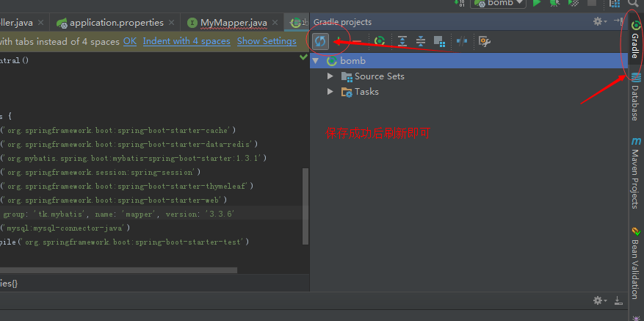
Task: Open the bomb run configuration dropdown
Action: [498, 3]
